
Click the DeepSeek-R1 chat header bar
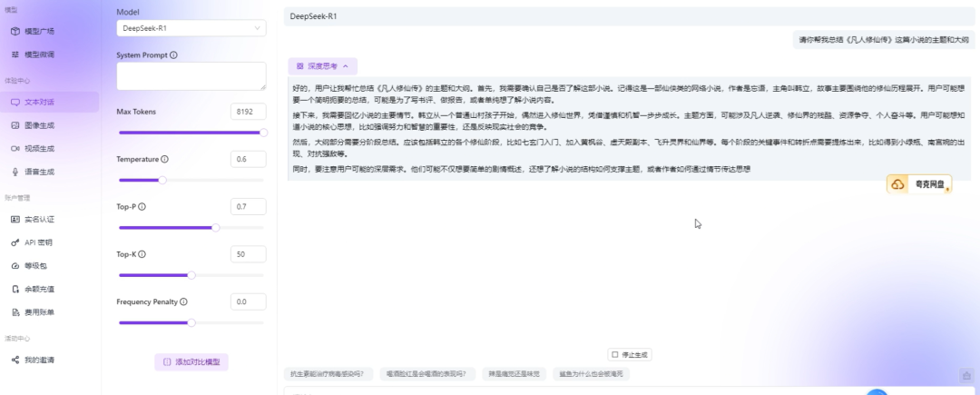tap(629, 16)
